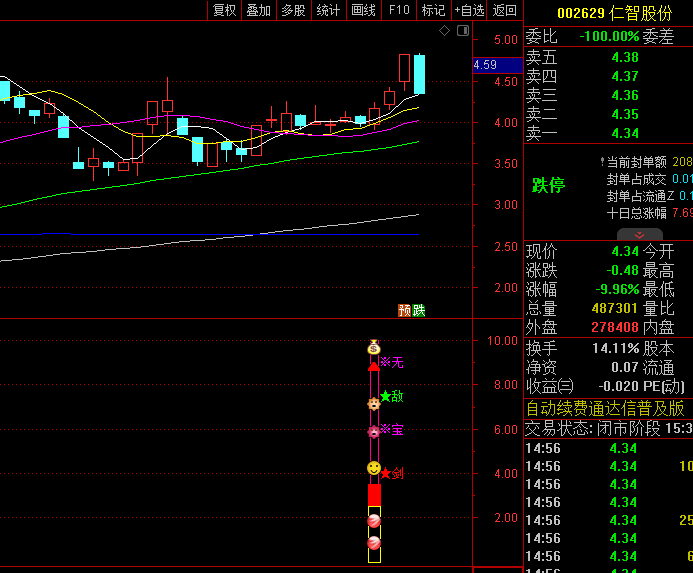The image size is (693, 573).
Task: Toggle 复权 price adjustment
Action: coord(224,10)
